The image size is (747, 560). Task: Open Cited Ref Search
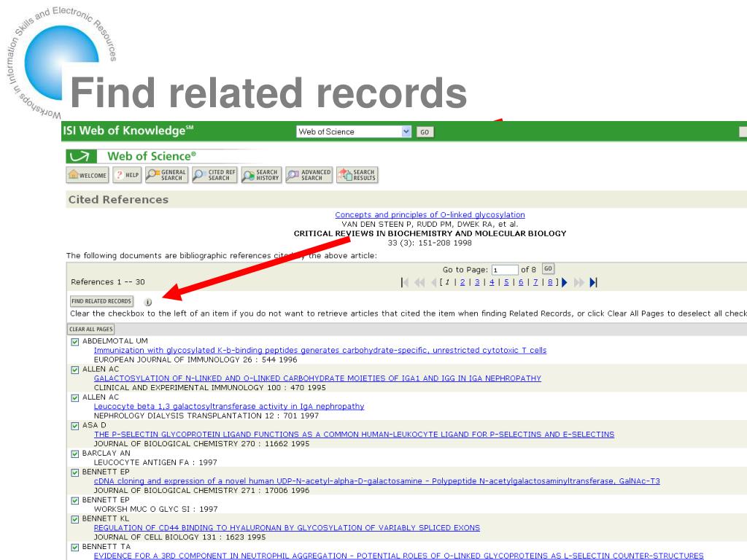214,175
